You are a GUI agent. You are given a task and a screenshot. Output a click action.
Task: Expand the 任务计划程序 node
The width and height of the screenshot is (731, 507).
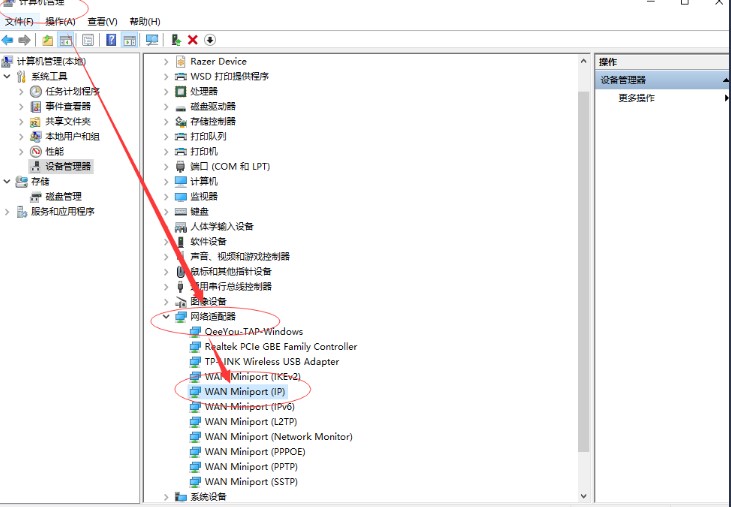pyautogui.click(x=21, y=91)
